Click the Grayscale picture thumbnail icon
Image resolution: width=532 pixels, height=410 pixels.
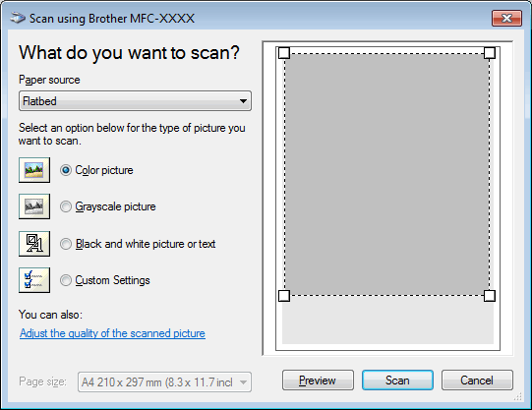click(x=34, y=206)
